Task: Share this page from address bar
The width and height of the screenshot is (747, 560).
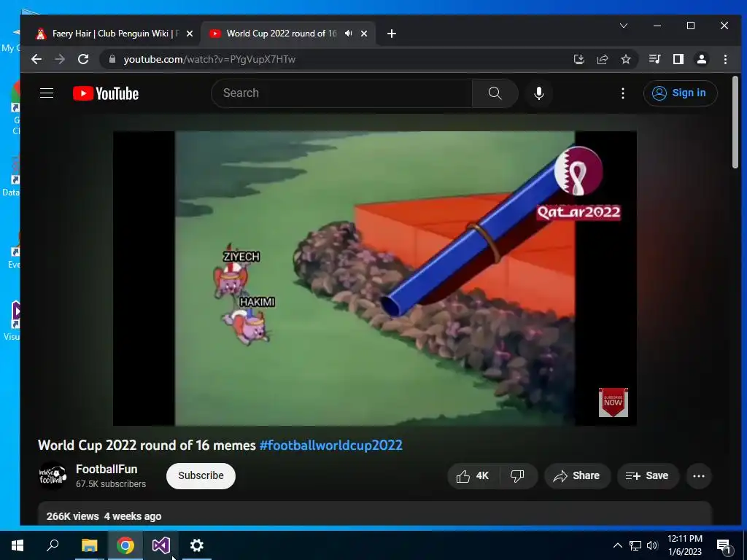Action: coord(602,59)
